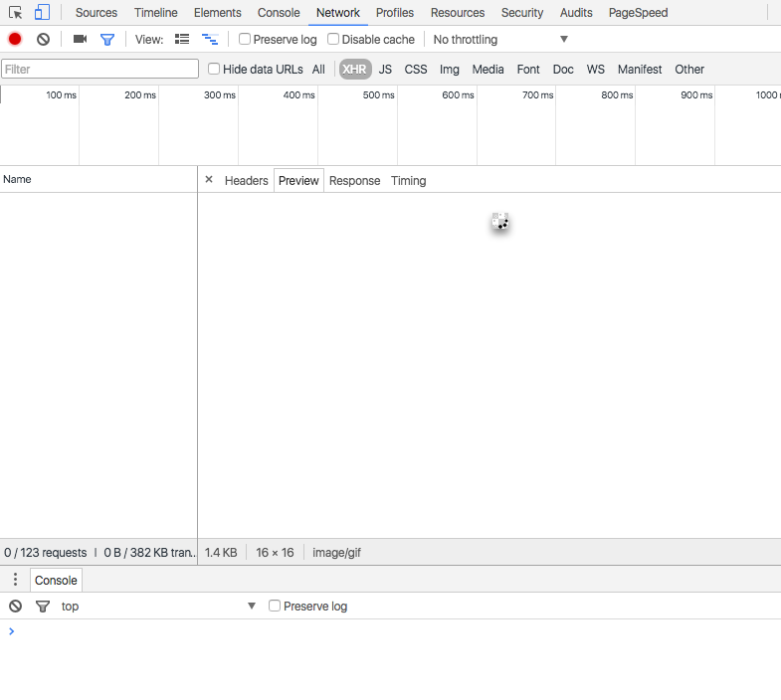Switch to the Response tab
The image size is (781, 700).
tap(354, 180)
